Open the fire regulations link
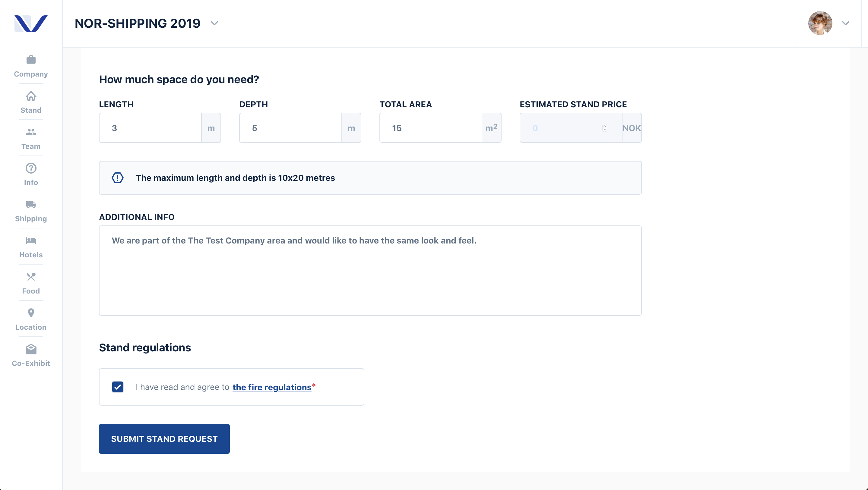Screen dimensions: 868x490 272,387
